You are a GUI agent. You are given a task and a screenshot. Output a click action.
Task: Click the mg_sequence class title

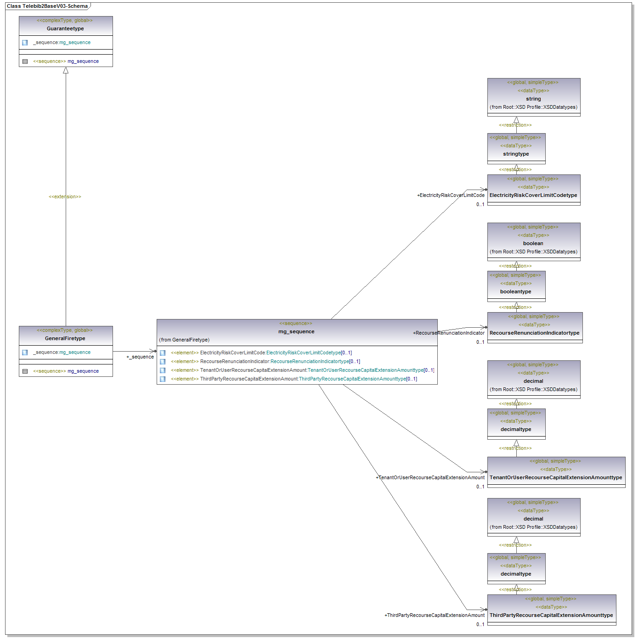[x=296, y=331]
